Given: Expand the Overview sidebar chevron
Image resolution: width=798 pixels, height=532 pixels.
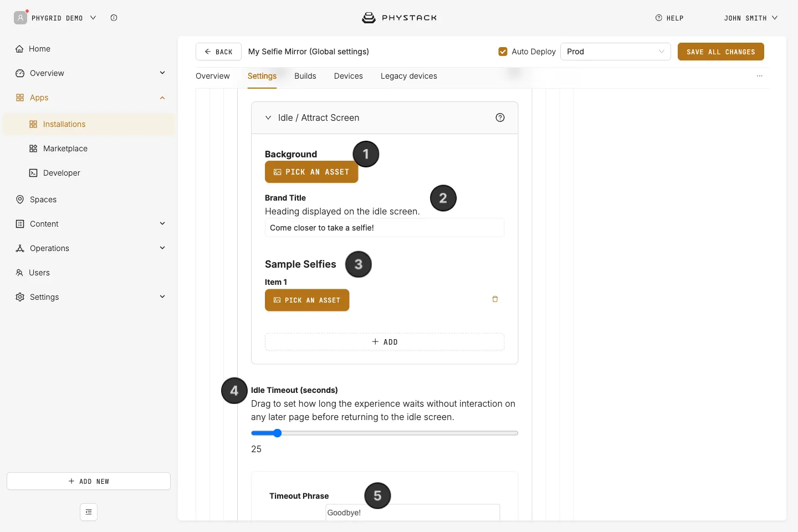Looking at the screenshot, I should 162,73.
